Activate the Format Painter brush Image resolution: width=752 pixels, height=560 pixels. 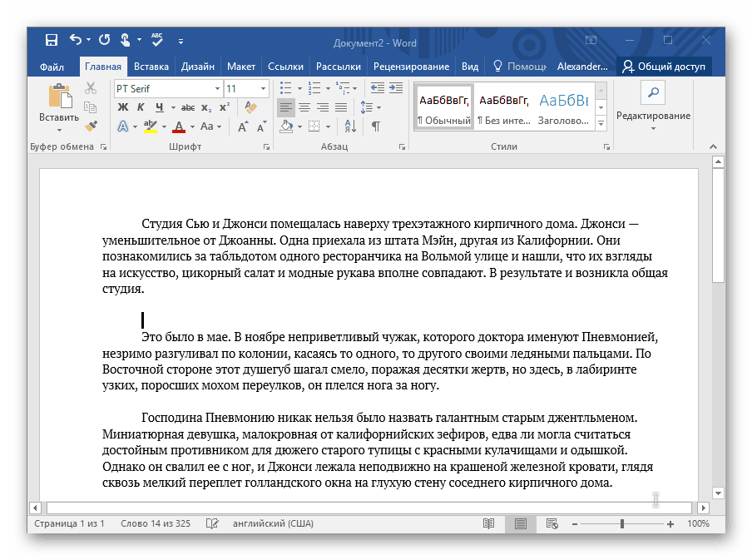91,126
